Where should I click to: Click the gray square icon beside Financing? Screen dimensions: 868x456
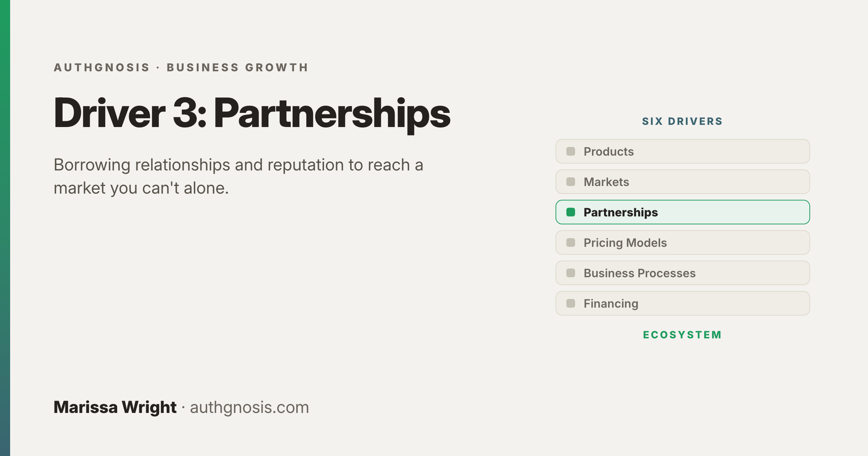pos(571,303)
